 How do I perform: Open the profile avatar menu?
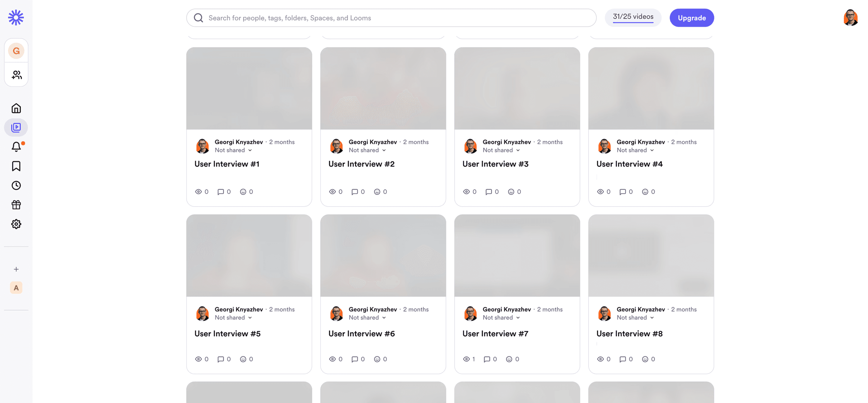851,17
